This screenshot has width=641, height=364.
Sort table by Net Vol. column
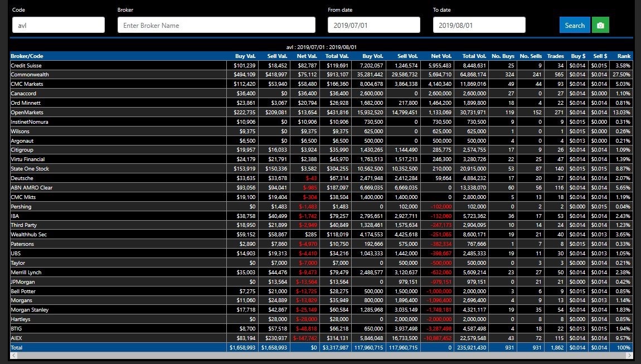[x=441, y=56]
